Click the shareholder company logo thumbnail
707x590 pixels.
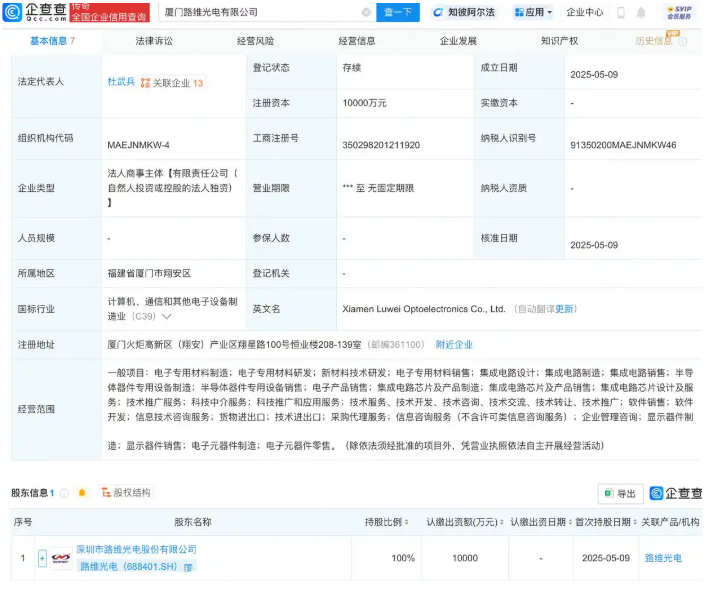[61, 558]
